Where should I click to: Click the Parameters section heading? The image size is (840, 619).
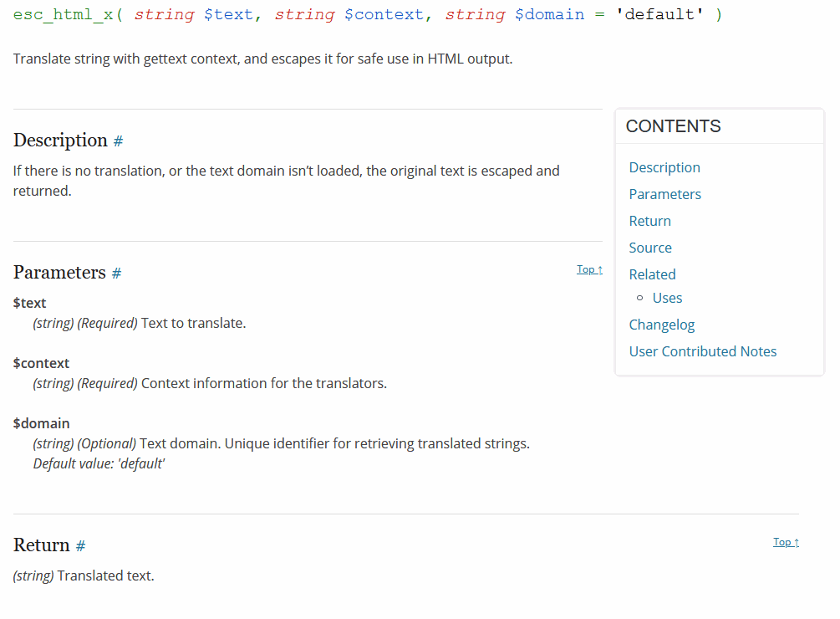coord(59,273)
